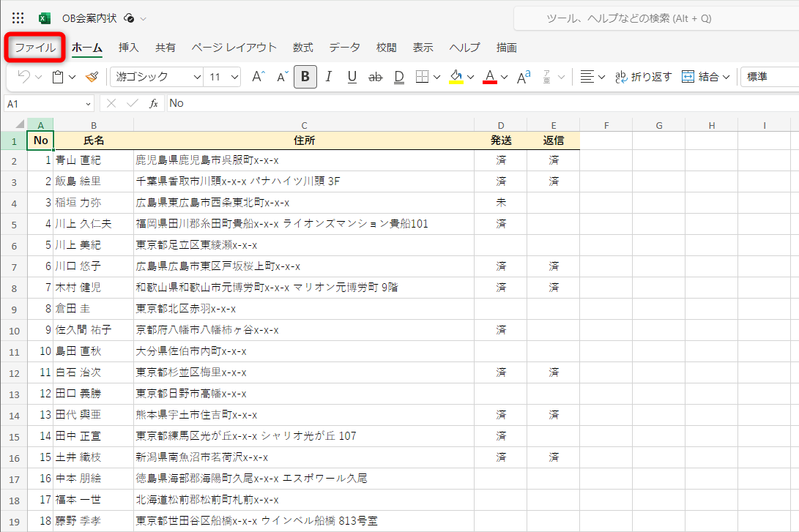Open the ファイル menu
799x532 pixels.
(34, 47)
